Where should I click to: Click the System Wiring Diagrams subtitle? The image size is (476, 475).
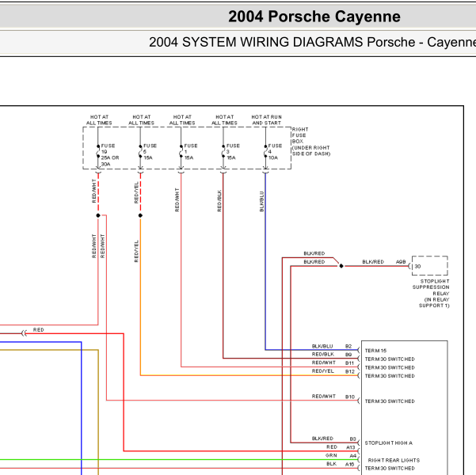pos(312,42)
